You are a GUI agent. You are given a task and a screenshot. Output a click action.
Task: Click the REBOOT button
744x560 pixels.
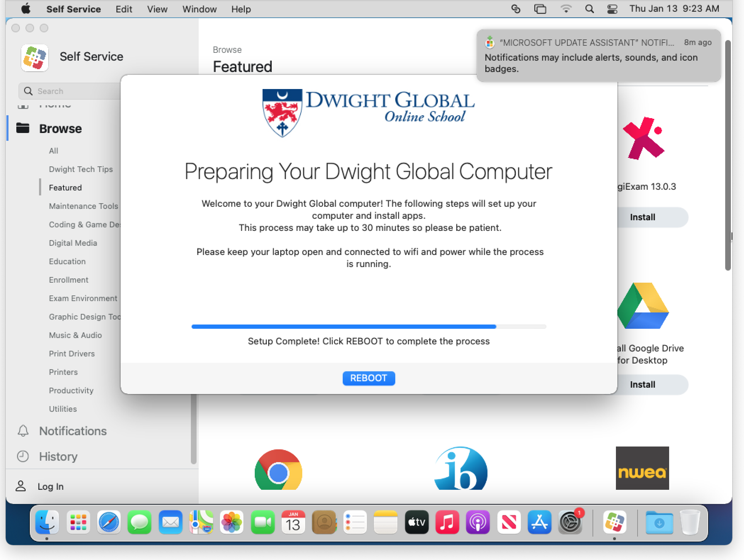pyautogui.click(x=368, y=378)
